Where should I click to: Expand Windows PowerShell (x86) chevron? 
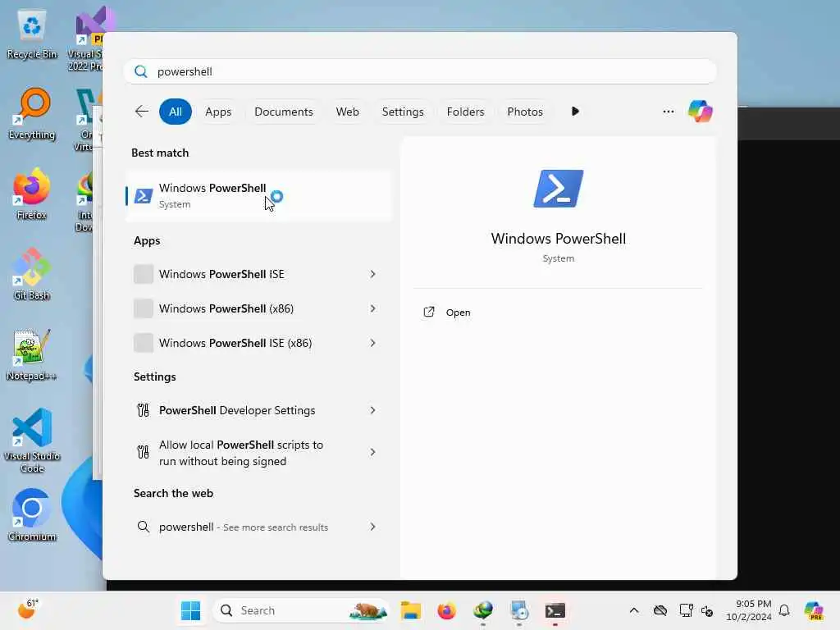373,308
